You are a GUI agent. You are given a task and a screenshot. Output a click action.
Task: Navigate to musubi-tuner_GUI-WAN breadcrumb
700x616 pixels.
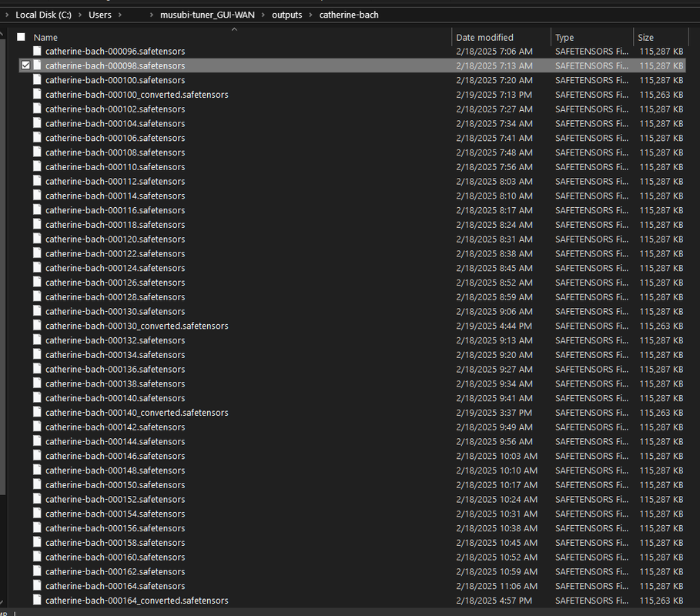[208, 15]
